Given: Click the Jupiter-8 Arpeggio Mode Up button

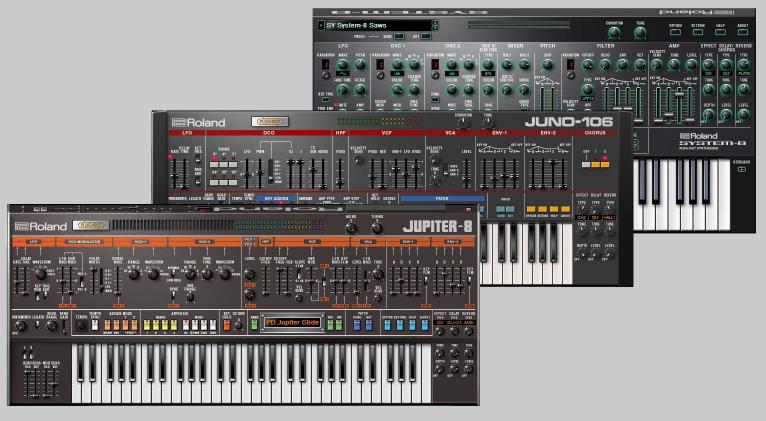Looking at the screenshot, I should click(186, 325).
